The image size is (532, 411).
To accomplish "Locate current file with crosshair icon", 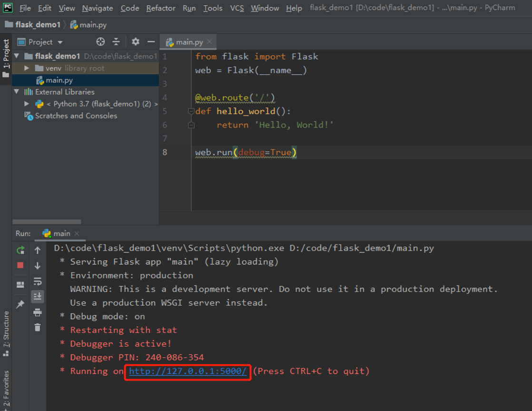I will click(x=100, y=42).
